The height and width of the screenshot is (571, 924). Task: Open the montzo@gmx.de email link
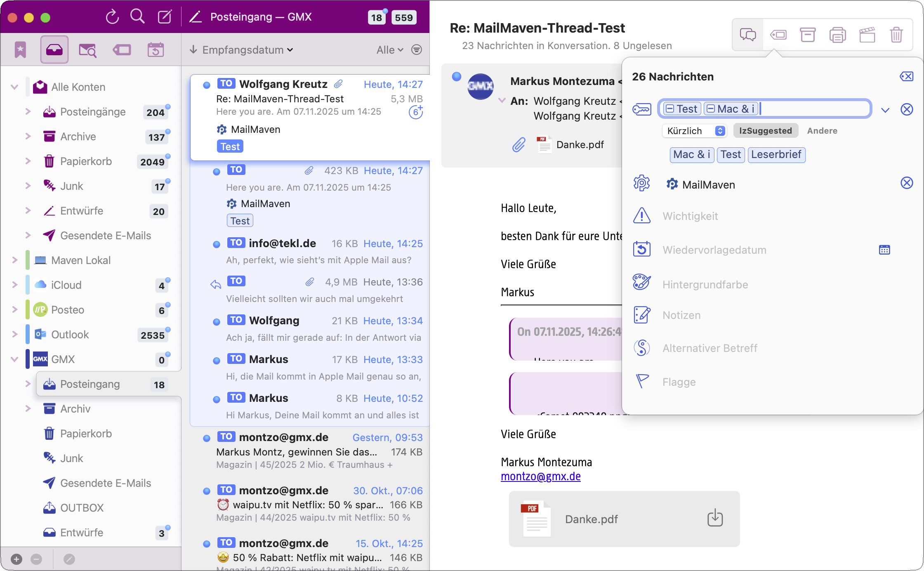[x=540, y=477]
